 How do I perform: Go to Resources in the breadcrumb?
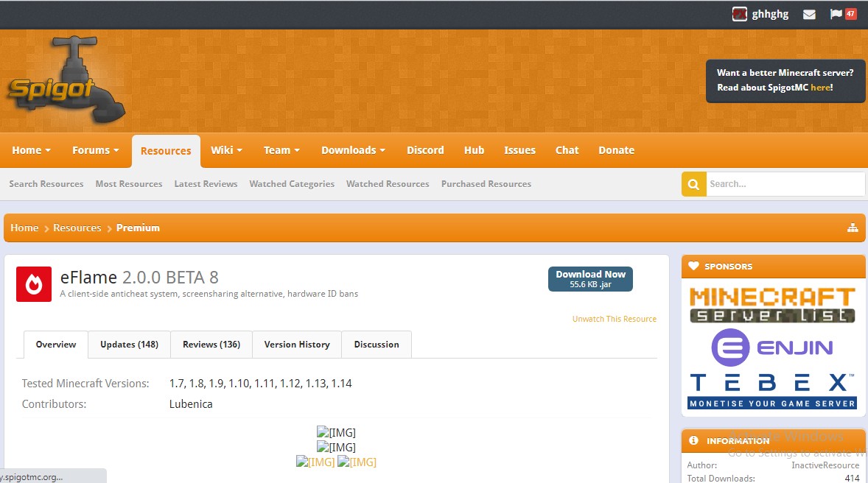click(77, 228)
